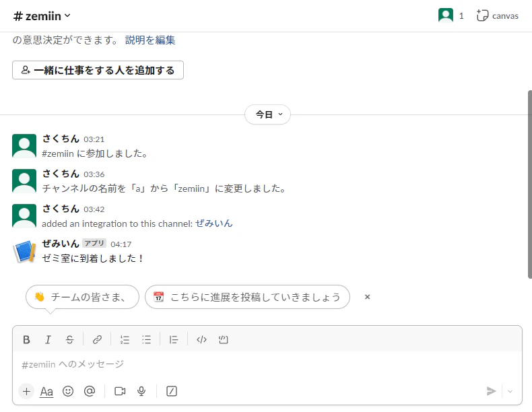This screenshot has width=532, height=412.
Task: Click the channel rename message text
Action: point(164,188)
